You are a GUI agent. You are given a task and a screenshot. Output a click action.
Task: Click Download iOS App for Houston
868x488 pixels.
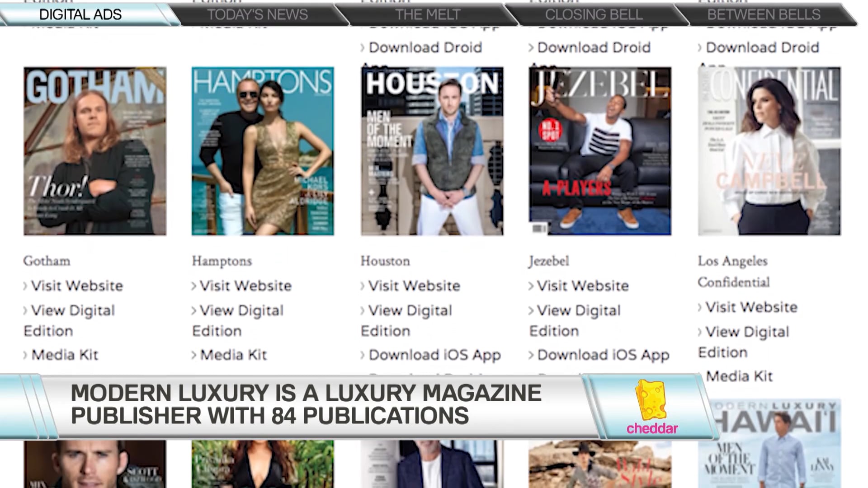point(434,355)
